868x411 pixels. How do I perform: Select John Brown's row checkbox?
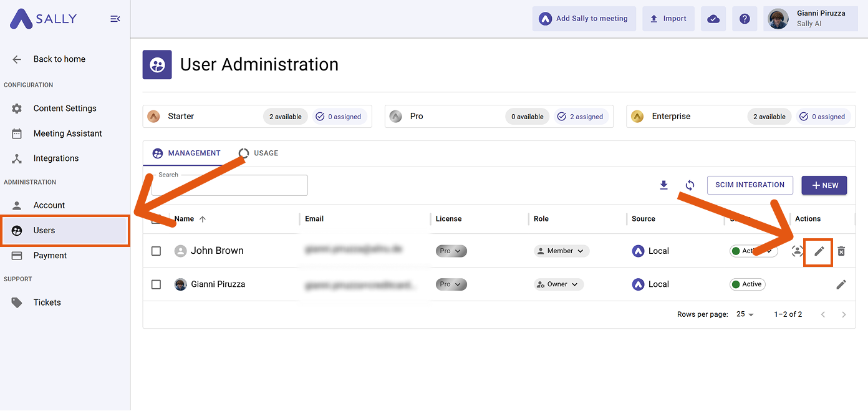(157, 251)
